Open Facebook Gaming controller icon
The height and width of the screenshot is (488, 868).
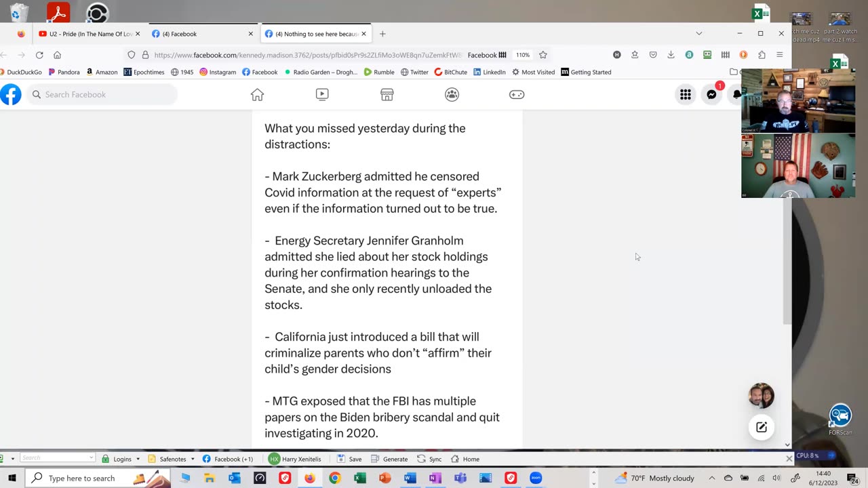click(x=517, y=95)
